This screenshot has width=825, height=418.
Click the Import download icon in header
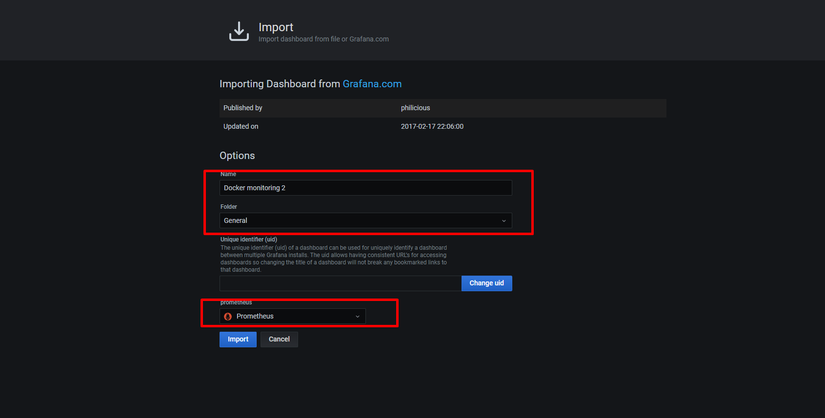pos(238,31)
